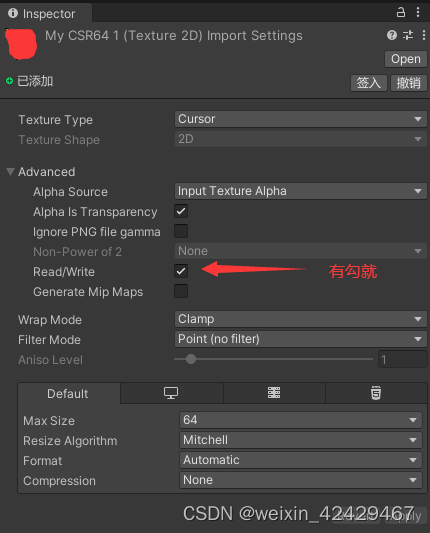This screenshot has height=533, width=430.
Task: Click the Open button
Action: [x=406, y=59]
